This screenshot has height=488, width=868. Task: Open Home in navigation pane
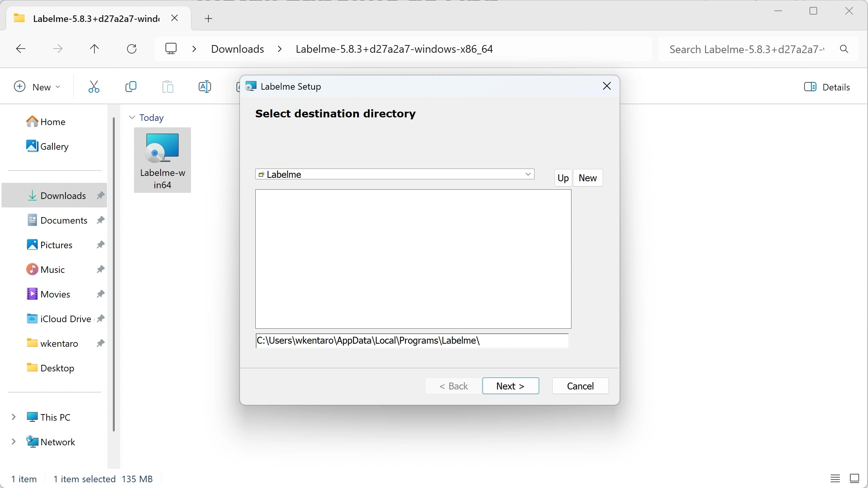tap(55, 122)
